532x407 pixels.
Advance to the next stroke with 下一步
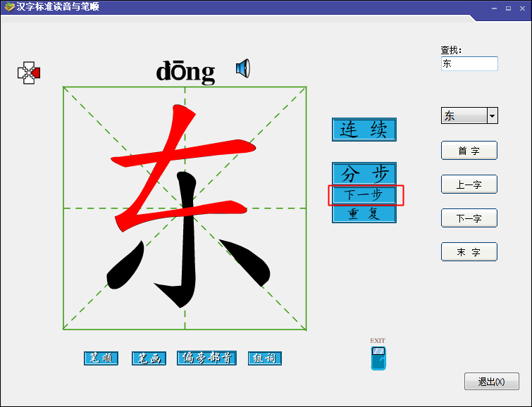click(x=364, y=195)
